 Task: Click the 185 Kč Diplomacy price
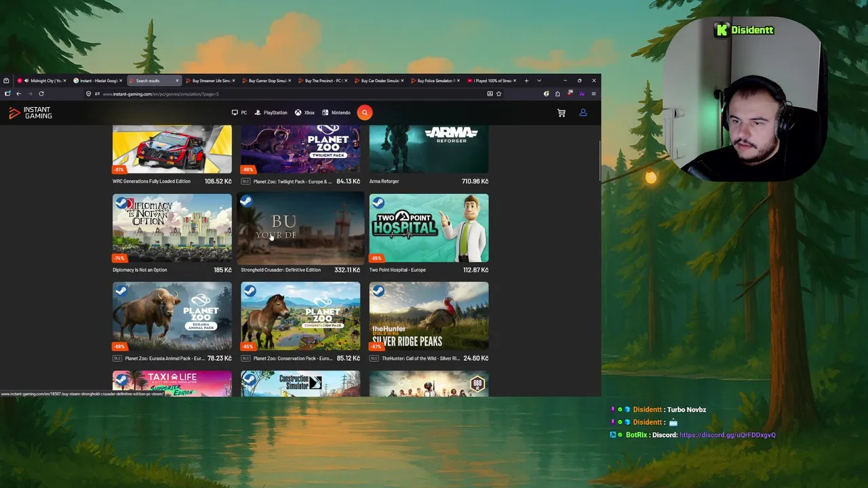point(222,270)
